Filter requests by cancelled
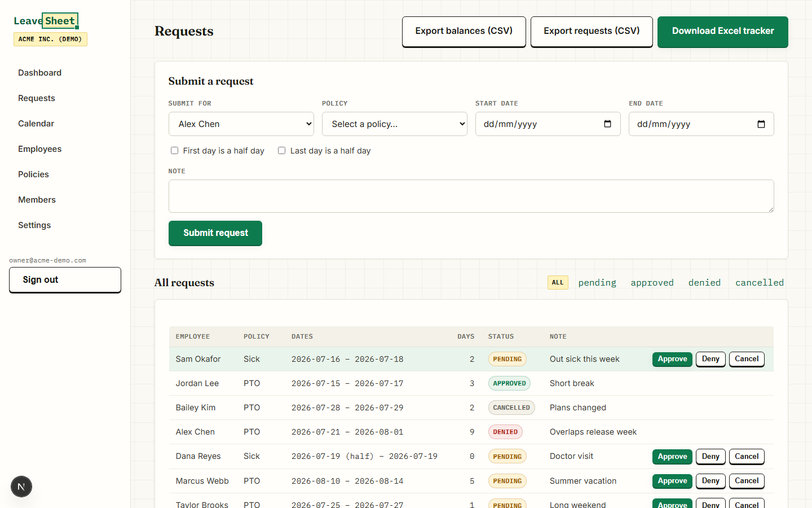This screenshot has height=508, width=812. point(760,283)
